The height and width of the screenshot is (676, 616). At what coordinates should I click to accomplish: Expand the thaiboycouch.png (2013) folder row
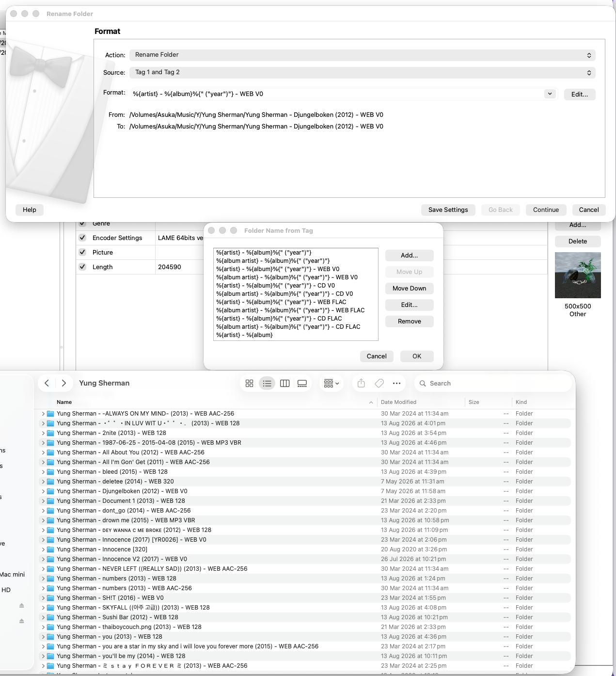point(43,627)
